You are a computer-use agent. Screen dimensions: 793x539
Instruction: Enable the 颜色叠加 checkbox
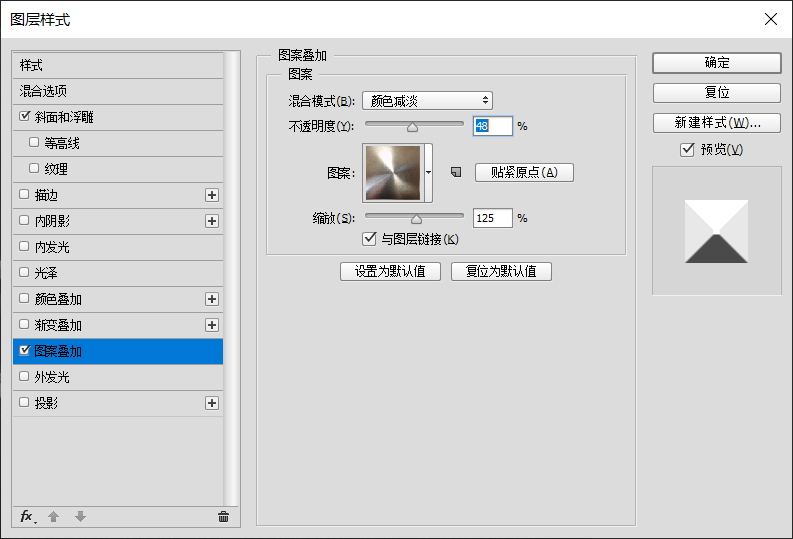pyautogui.click(x=24, y=298)
